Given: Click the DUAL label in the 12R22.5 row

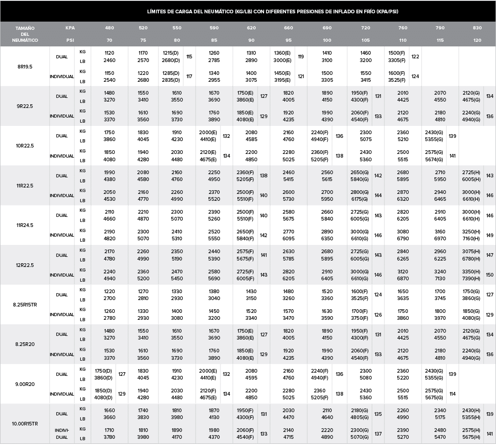Looking at the screenshot, I should (62, 255).
